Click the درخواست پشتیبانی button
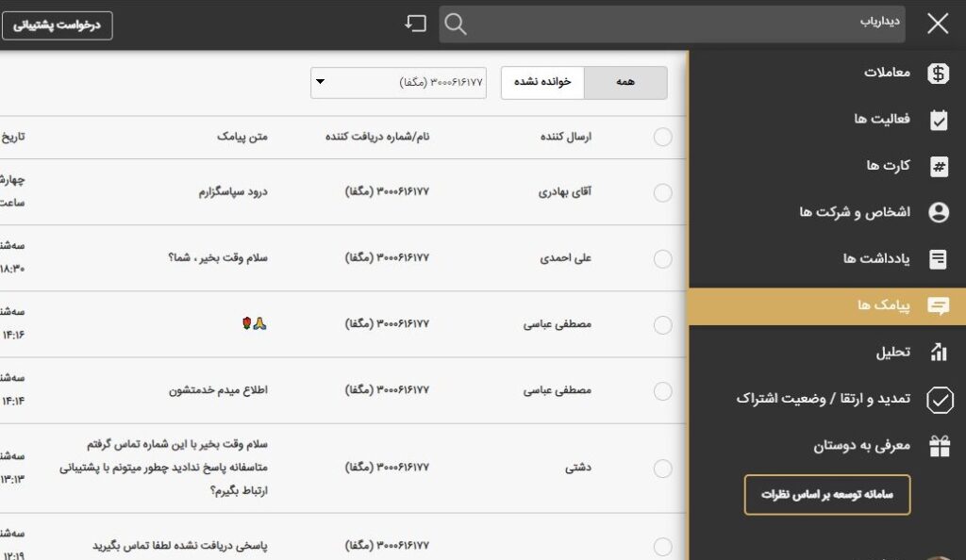 57,25
